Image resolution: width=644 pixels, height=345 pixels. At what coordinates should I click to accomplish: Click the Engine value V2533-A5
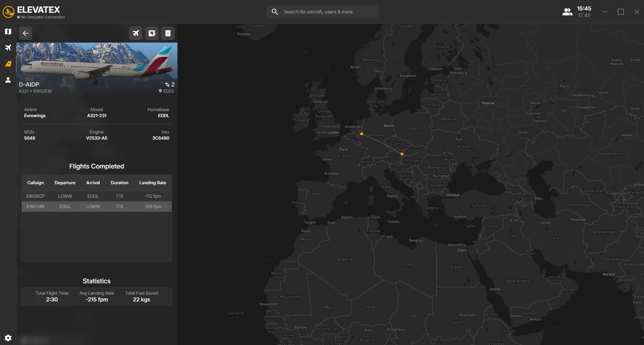click(x=97, y=138)
